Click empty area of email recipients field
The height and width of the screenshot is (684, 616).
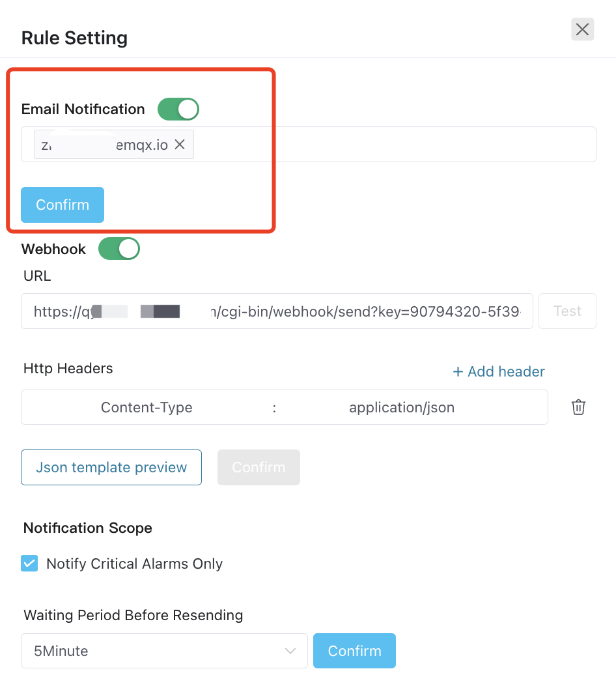click(391, 145)
